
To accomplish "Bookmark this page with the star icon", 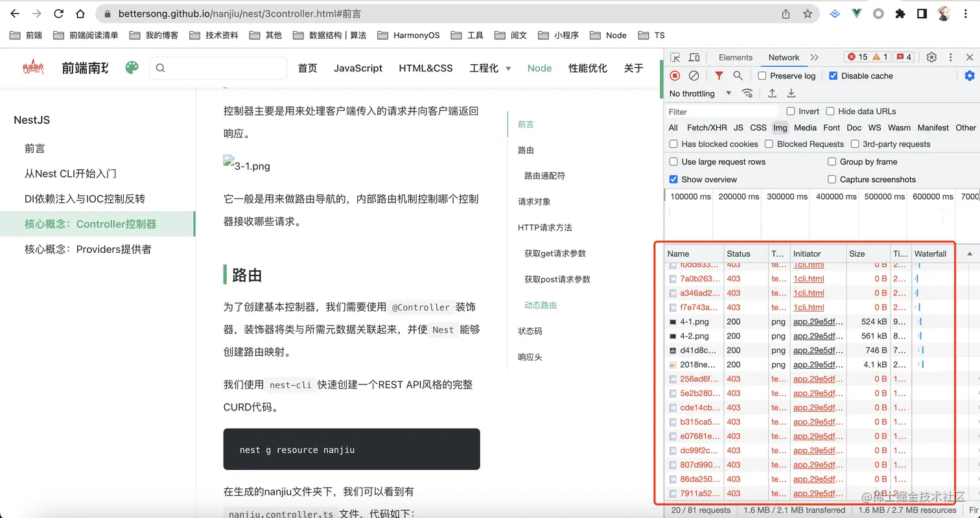I will pyautogui.click(x=807, y=13).
